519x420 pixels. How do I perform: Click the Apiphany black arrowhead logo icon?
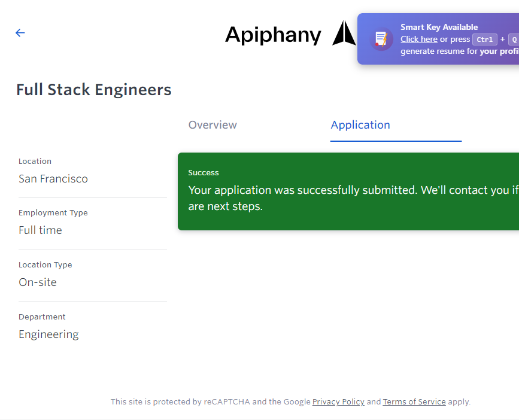click(x=344, y=34)
